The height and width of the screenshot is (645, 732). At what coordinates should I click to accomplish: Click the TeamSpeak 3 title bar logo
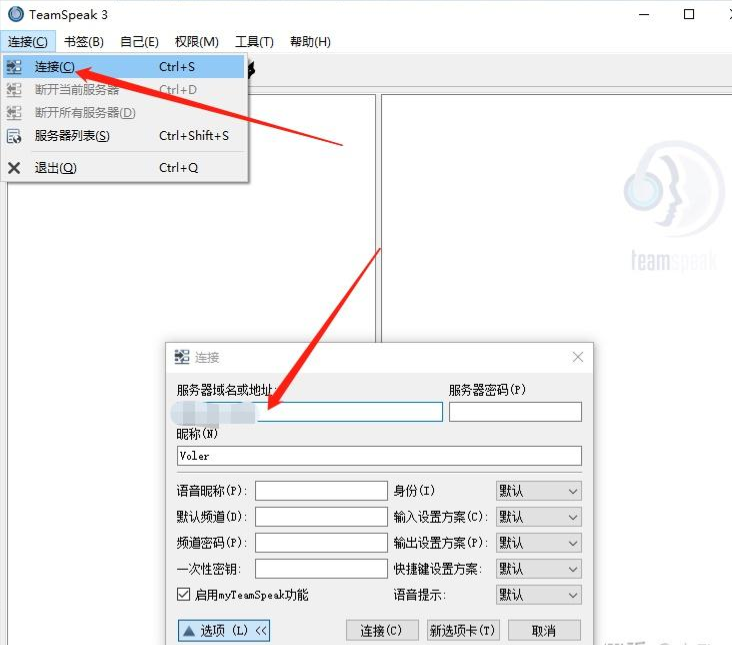[x=16, y=14]
